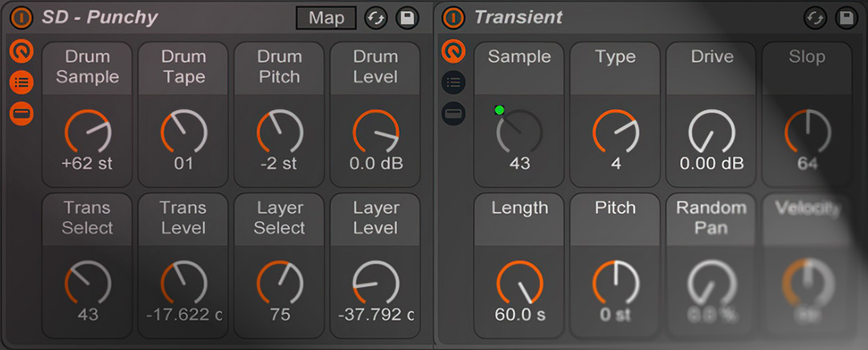Select the Layer Level macro knob
This screenshot has height=350, width=868.
coord(375,283)
